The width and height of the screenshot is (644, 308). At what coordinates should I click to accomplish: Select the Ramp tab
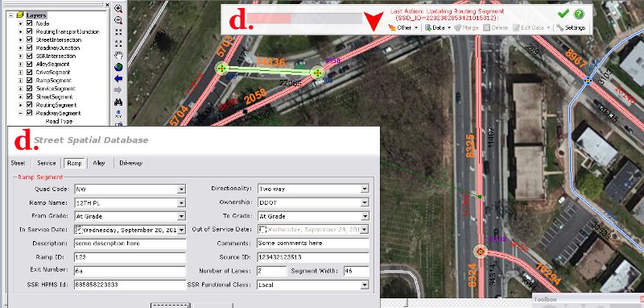click(x=74, y=163)
